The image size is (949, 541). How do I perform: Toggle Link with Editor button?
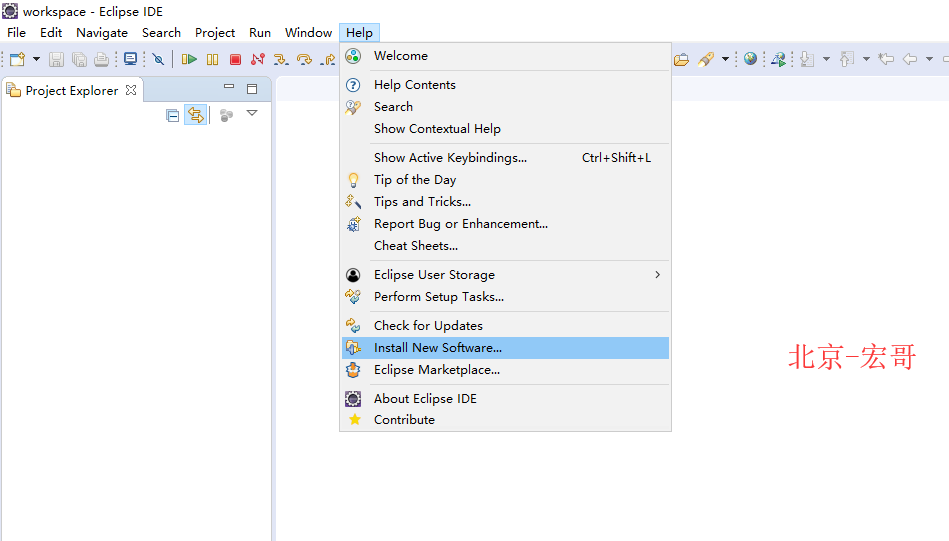click(x=195, y=115)
